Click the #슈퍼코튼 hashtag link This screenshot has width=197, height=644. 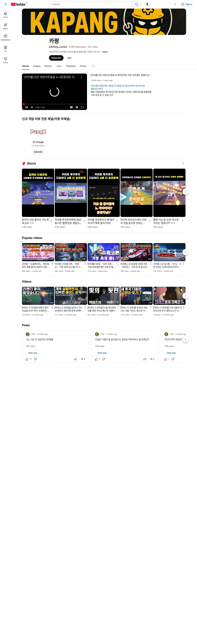(140, 86)
